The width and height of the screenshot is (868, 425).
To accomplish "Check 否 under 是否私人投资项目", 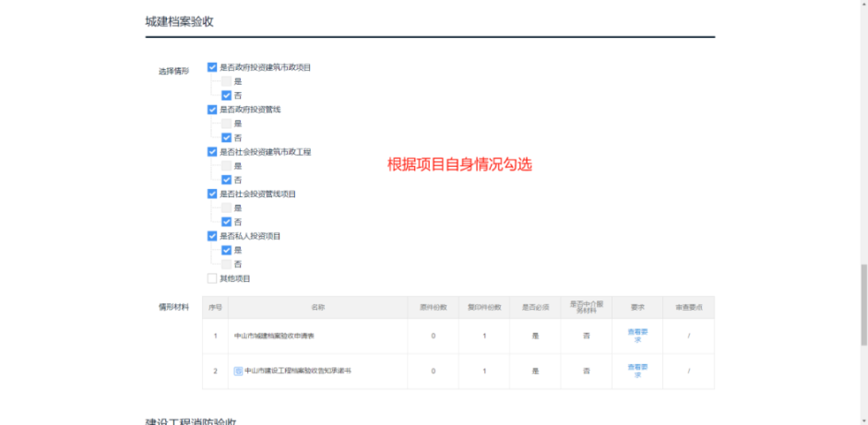I will point(226,265).
